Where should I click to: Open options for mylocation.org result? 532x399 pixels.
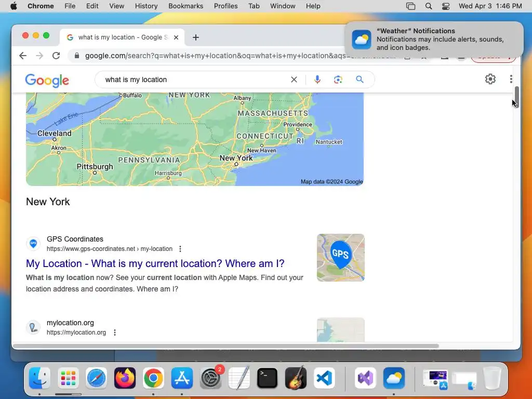(x=115, y=332)
